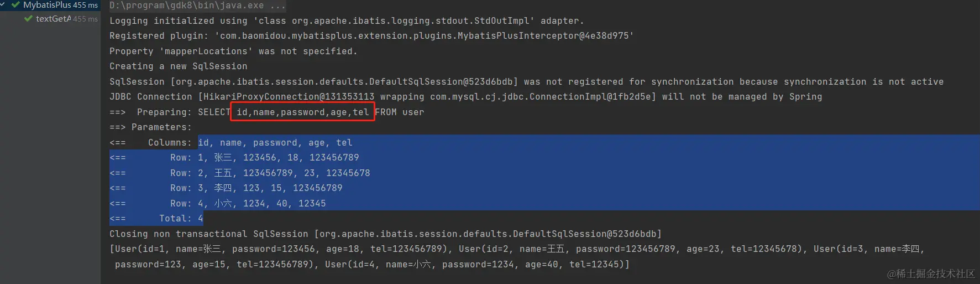Click the 稀土掘金技术社区 watermark
This screenshot has height=284, width=980.
click(931, 274)
